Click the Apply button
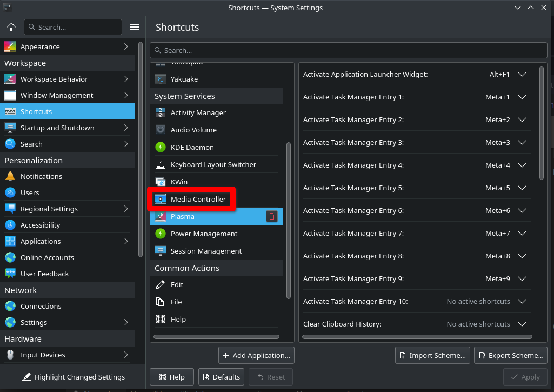This screenshot has width=554, height=392. pyautogui.click(x=525, y=377)
